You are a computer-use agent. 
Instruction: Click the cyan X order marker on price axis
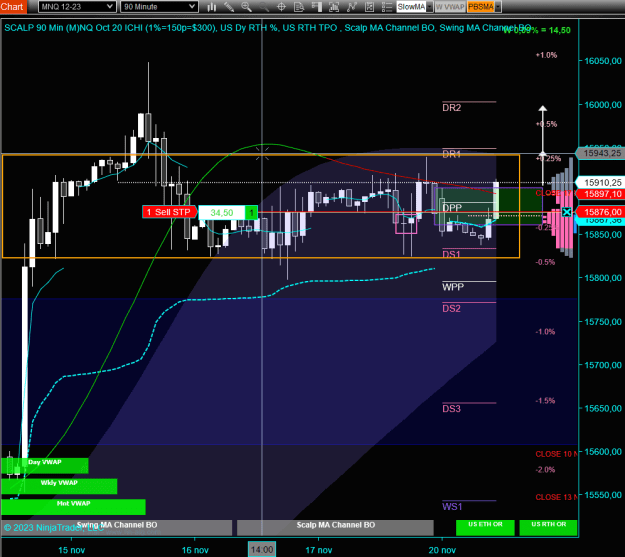566,212
